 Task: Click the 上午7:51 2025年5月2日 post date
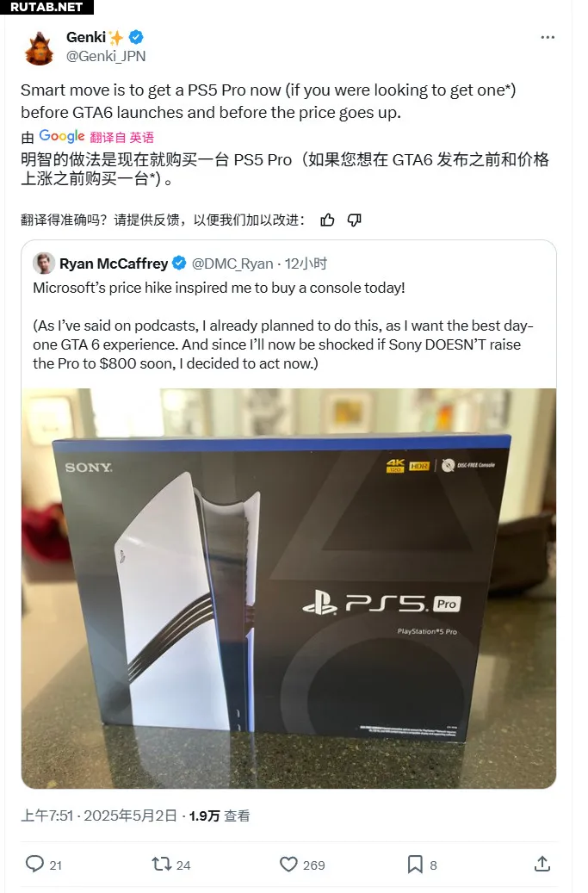pos(99,815)
